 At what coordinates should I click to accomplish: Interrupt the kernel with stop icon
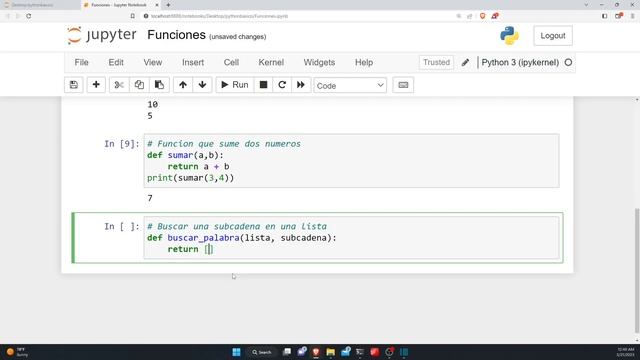click(x=263, y=85)
